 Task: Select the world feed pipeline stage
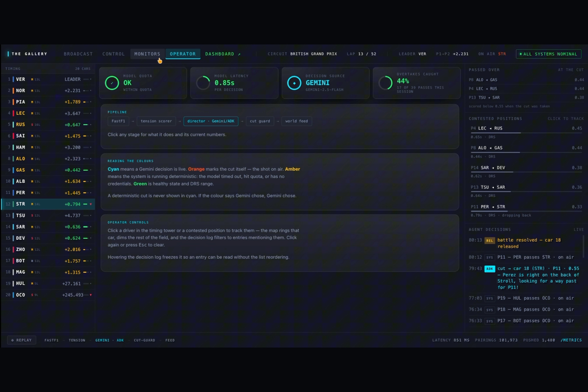[296, 121]
